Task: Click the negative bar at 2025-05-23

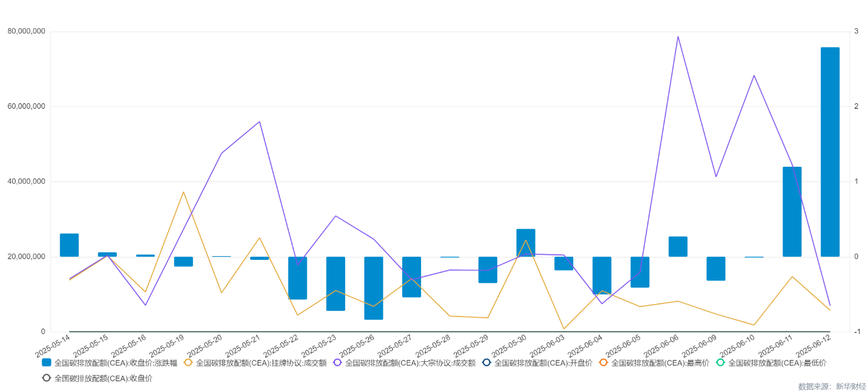Action: 336,283
